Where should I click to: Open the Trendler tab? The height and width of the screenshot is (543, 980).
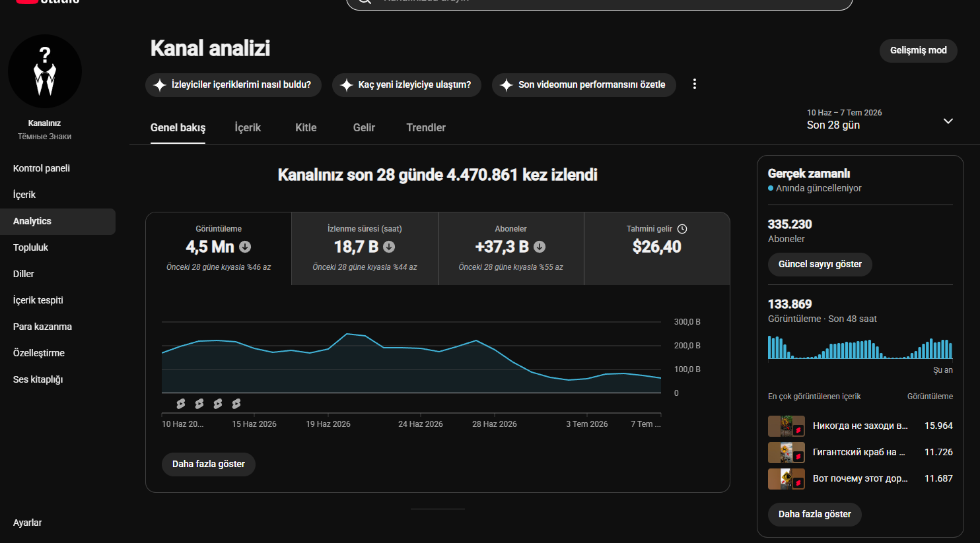click(426, 128)
